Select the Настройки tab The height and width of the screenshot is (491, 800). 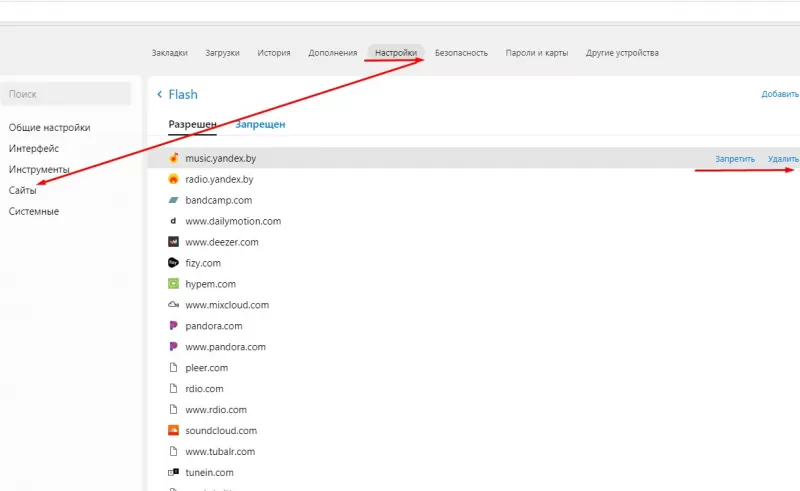pyautogui.click(x=396, y=53)
